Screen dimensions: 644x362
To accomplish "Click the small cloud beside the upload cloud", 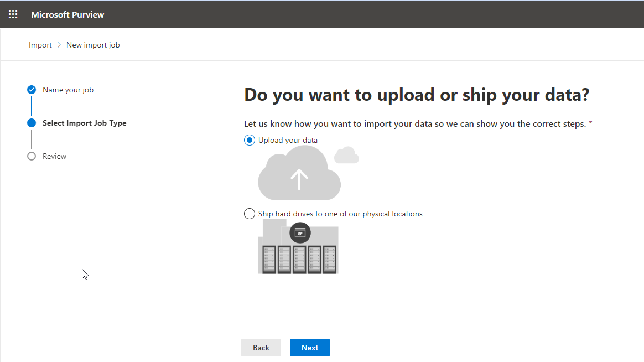I will pos(347,156).
